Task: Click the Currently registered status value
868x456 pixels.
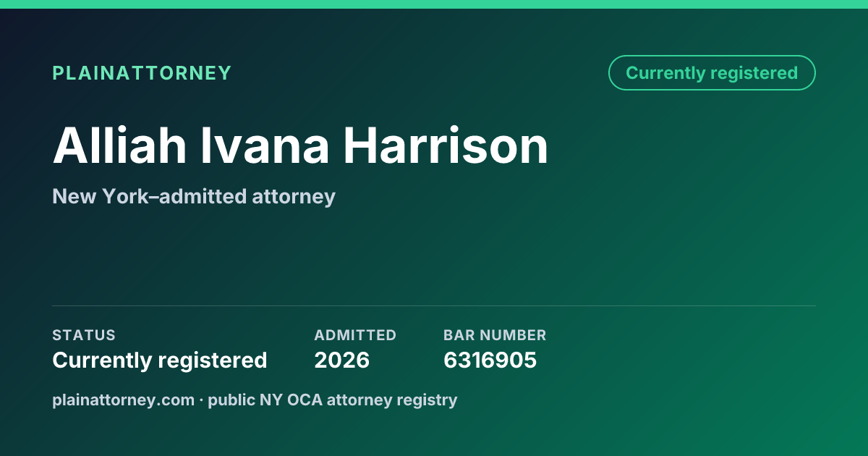Action: (160, 360)
